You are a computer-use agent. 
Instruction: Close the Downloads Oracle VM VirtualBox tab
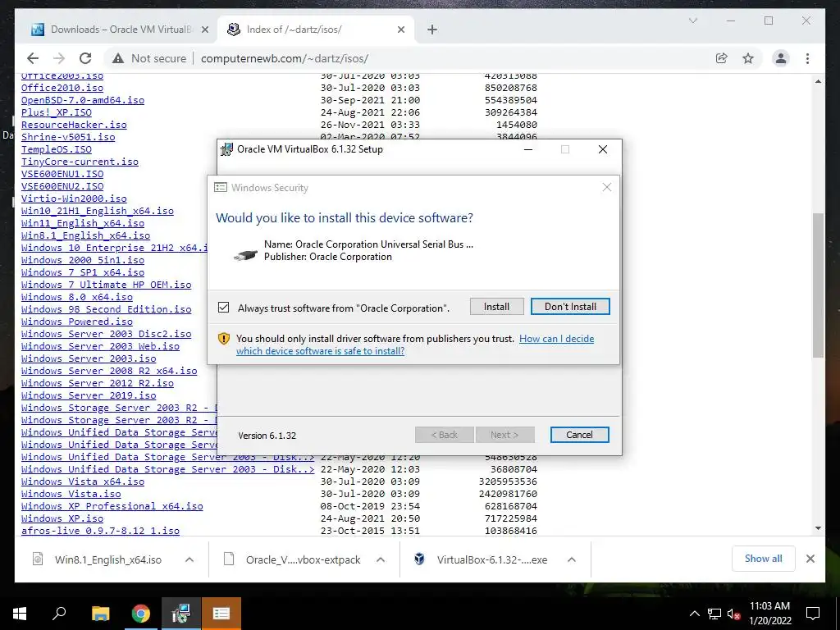click(x=204, y=30)
